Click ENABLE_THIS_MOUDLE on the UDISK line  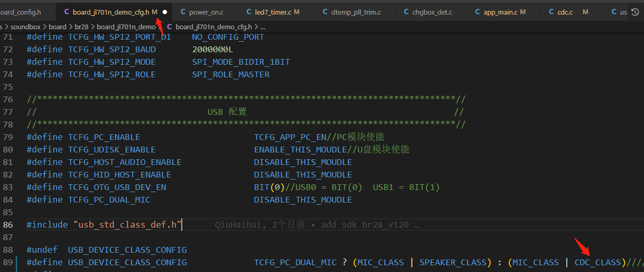[x=300, y=149]
